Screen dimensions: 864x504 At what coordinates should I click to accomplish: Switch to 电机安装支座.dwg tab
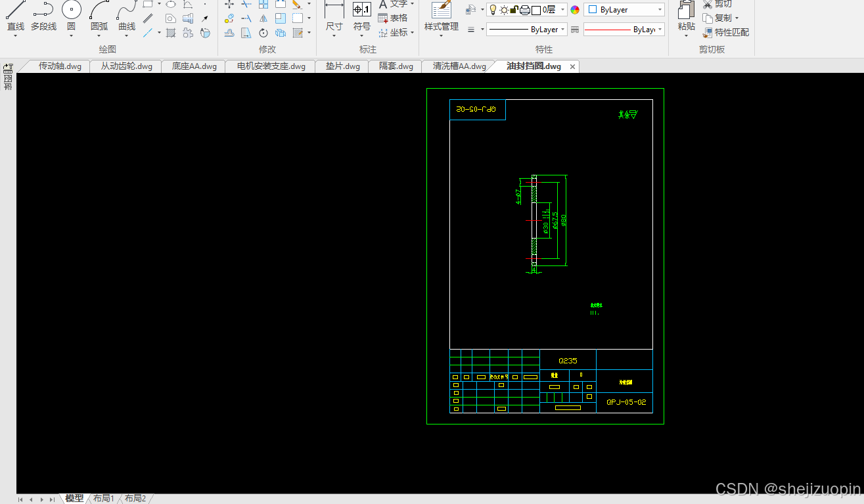(271, 66)
